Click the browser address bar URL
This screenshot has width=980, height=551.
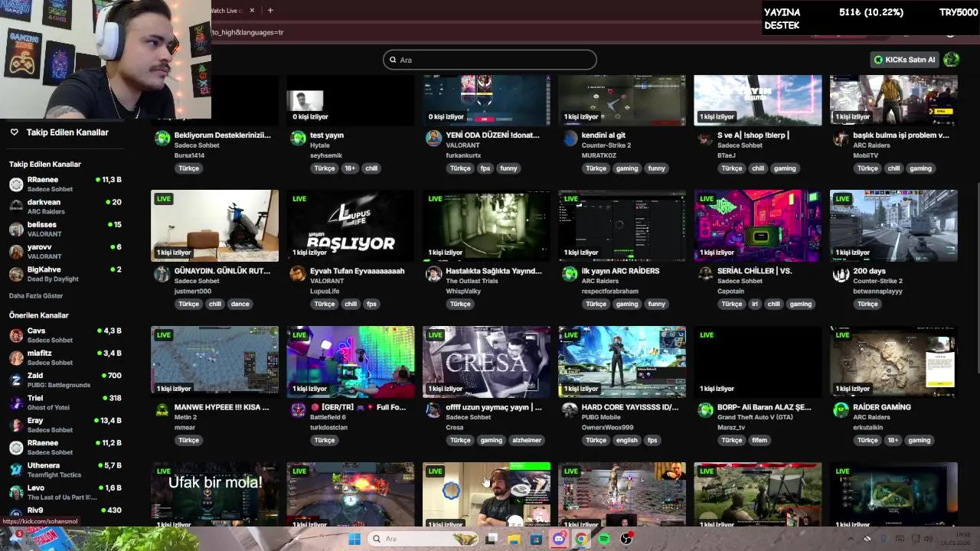tap(247, 33)
